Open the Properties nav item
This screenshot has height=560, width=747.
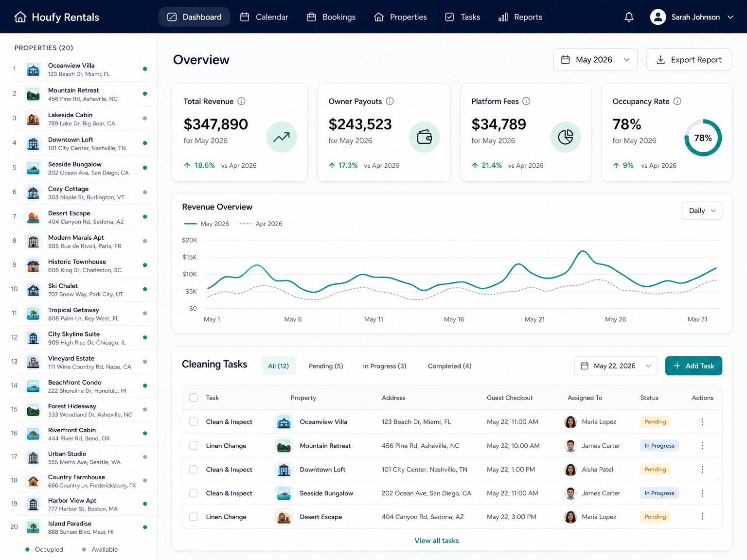click(400, 17)
